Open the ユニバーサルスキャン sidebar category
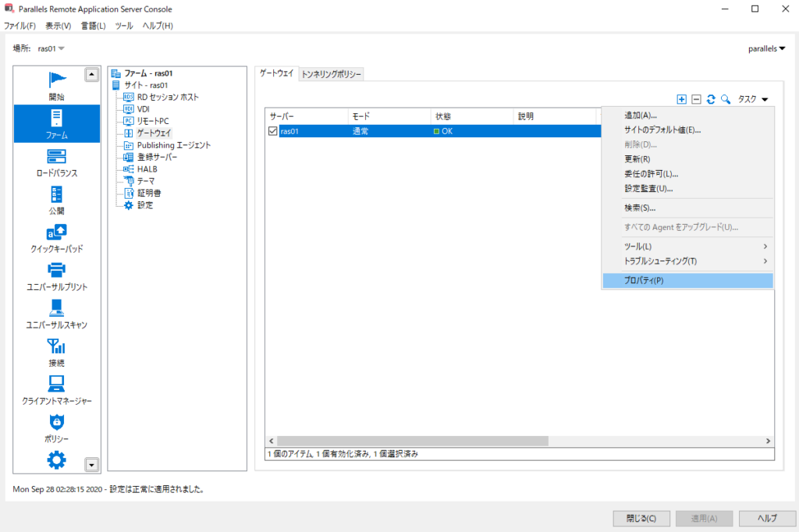This screenshot has width=799, height=532. click(56, 314)
